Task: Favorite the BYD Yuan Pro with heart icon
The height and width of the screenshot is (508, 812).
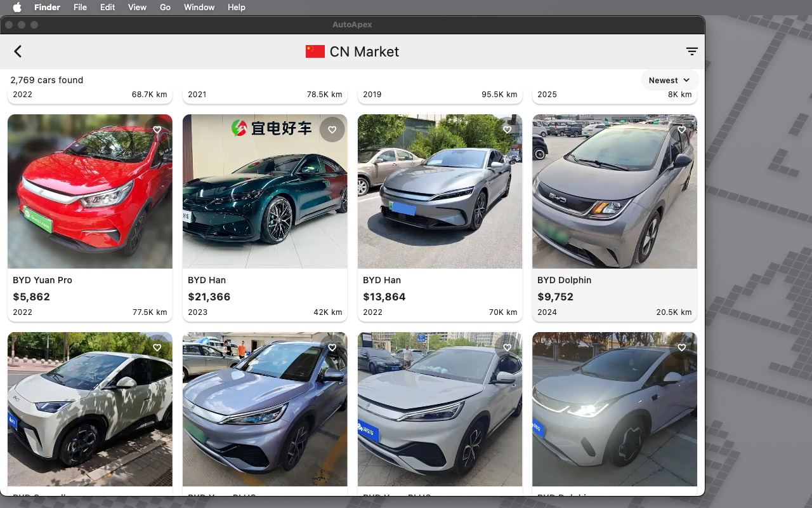Action: point(157,130)
